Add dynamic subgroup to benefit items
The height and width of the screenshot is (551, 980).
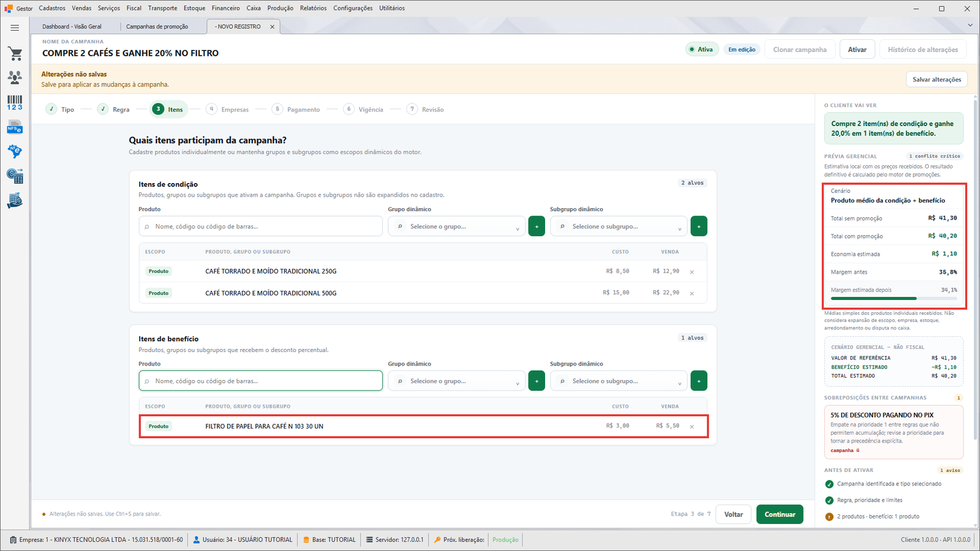pyautogui.click(x=699, y=381)
